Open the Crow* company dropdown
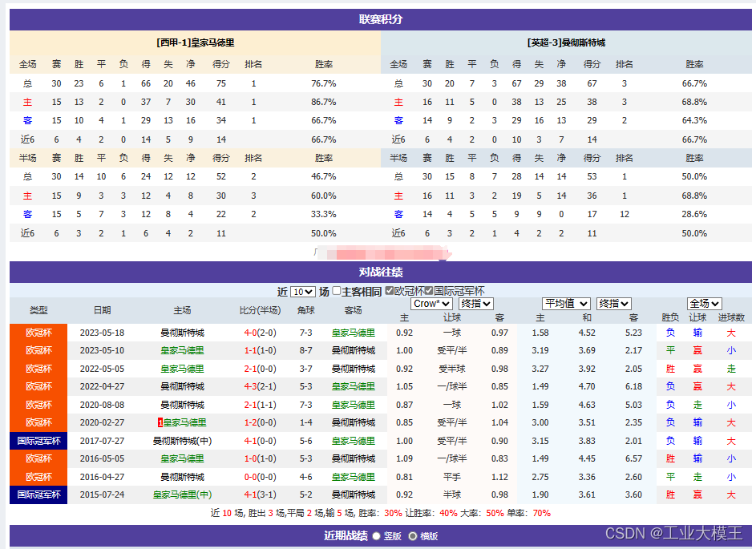Image resolution: width=756 pixels, height=549 pixels. 431,304
